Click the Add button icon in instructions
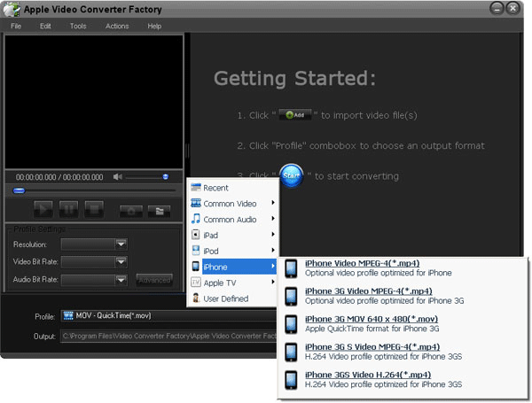532x403 pixels. click(x=294, y=116)
